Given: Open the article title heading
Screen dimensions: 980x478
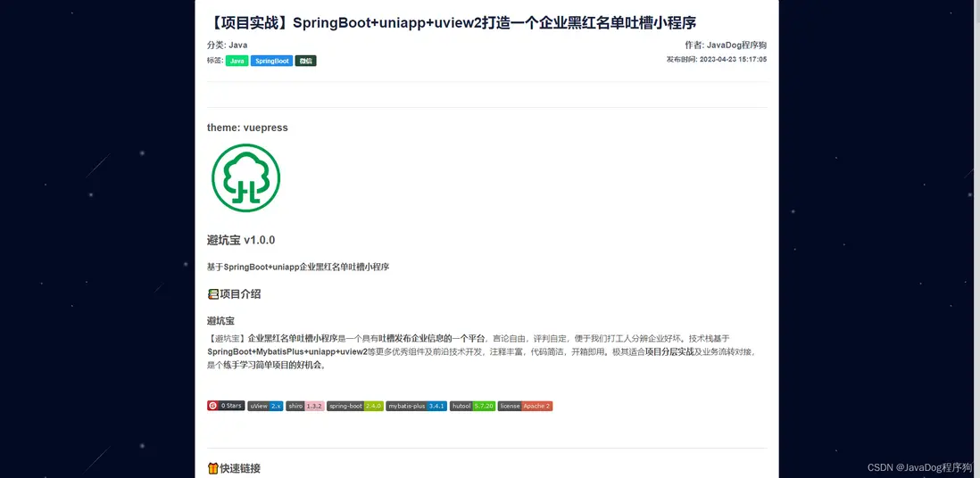Looking at the screenshot, I should point(452,23).
